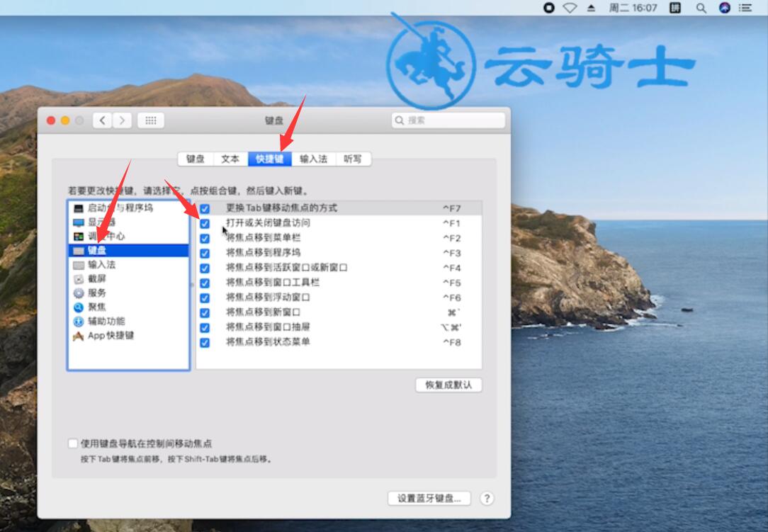Open Siri from the menu bar
This screenshot has width=768, height=532.
point(724,8)
